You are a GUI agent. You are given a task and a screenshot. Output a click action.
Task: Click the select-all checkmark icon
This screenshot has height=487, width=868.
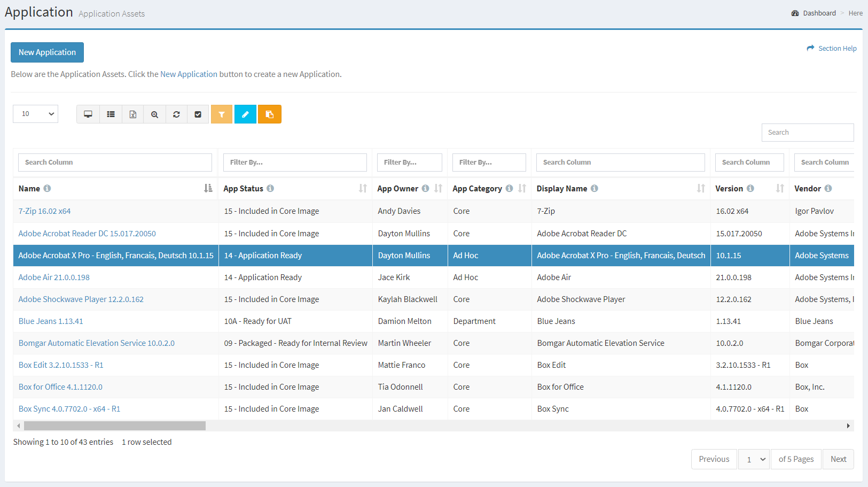pos(198,114)
